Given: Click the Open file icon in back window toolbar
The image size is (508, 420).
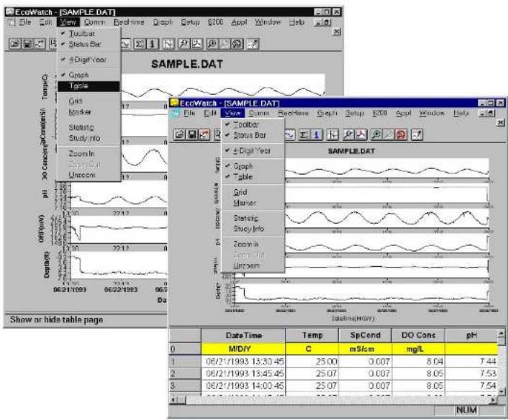Looking at the screenshot, I should coord(15,44).
